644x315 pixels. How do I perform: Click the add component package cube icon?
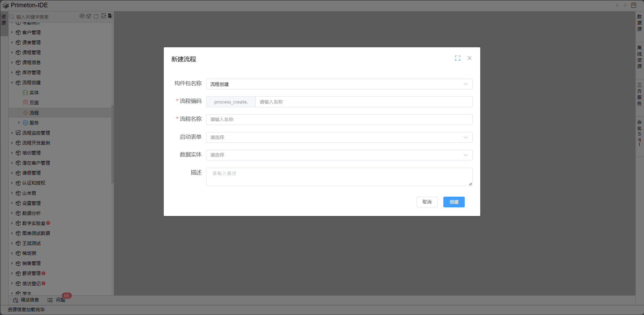89,16
